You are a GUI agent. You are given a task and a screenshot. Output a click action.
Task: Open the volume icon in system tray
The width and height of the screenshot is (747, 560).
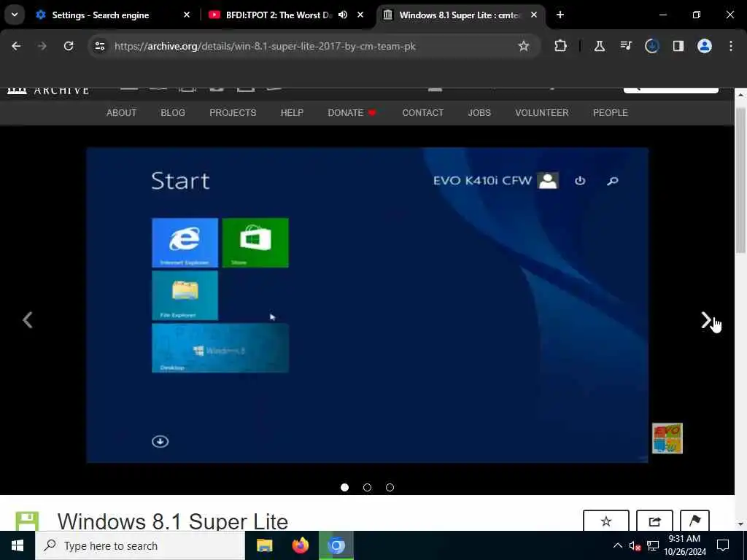(635, 545)
